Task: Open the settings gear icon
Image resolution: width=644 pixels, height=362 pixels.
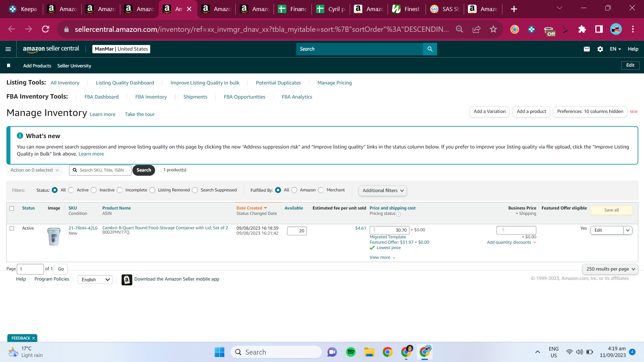Action: click(x=600, y=49)
